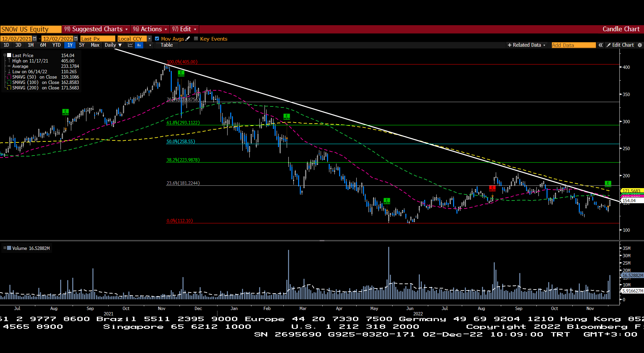Select the 1M time range
The image size is (644, 353).
(x=31, y=45)
